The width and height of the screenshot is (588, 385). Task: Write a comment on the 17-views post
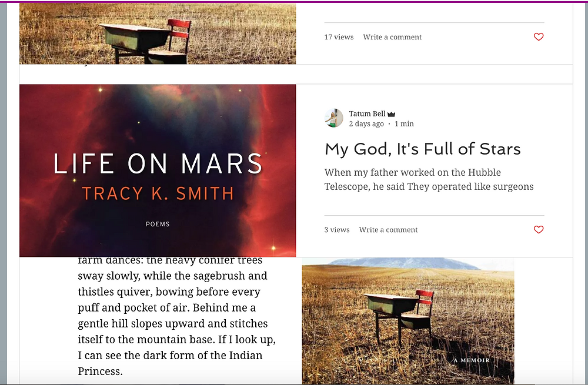(392, 37)
